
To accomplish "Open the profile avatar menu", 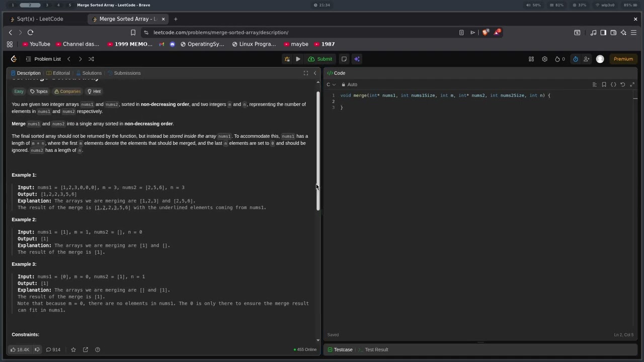I will [600, 59].
